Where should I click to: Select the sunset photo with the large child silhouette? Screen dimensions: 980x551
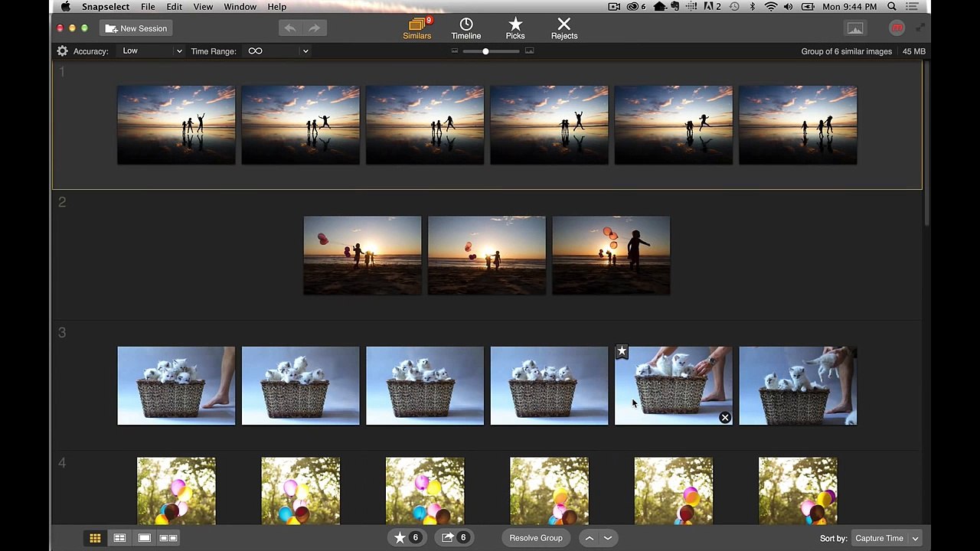point(611,255)
